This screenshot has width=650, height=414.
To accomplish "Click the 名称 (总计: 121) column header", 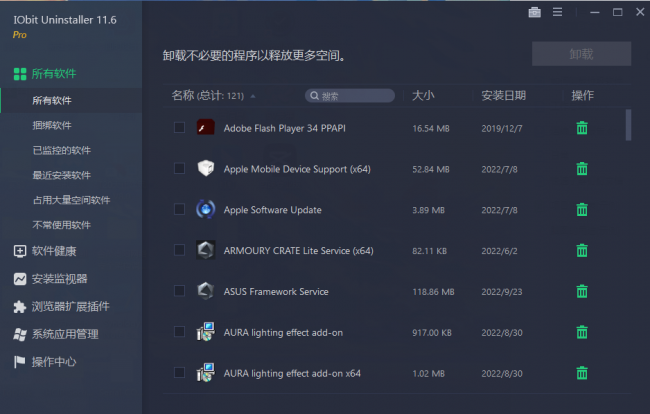I will [208, 96].
